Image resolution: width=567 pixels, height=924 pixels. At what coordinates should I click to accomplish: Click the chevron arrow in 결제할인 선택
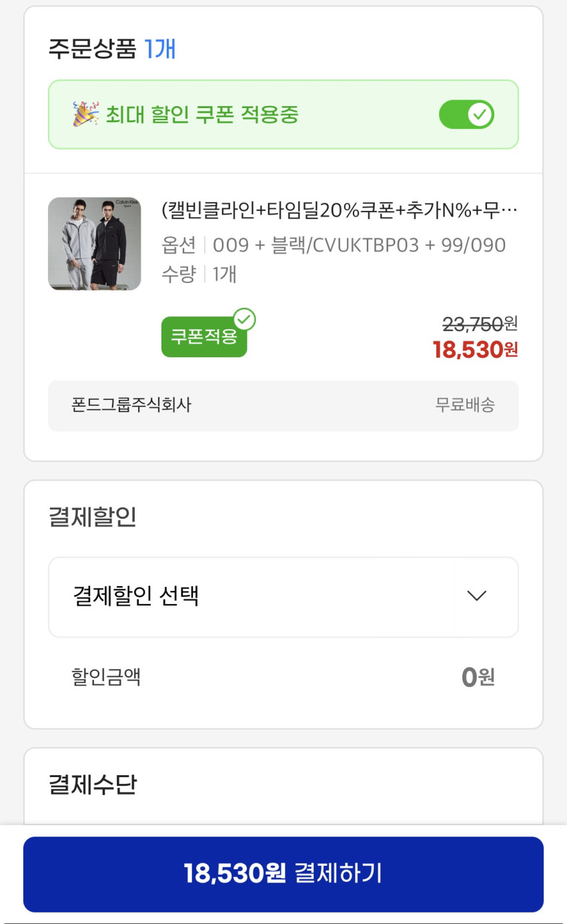(477, 596)
